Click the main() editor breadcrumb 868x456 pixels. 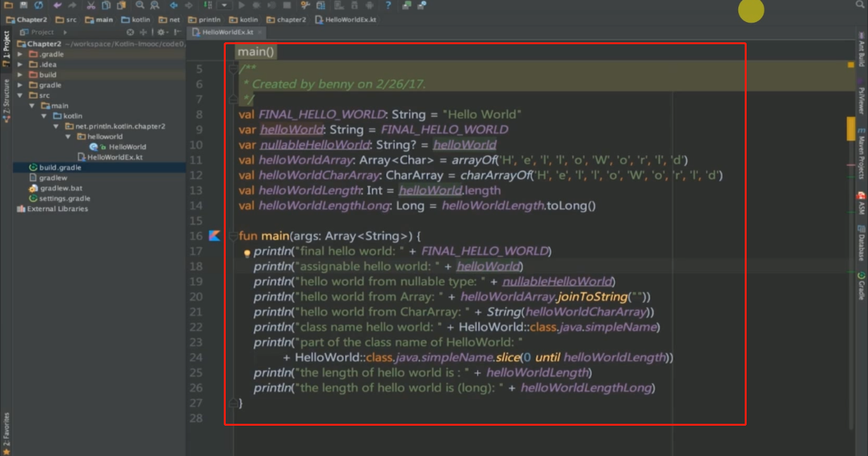(x=256, y=52)
